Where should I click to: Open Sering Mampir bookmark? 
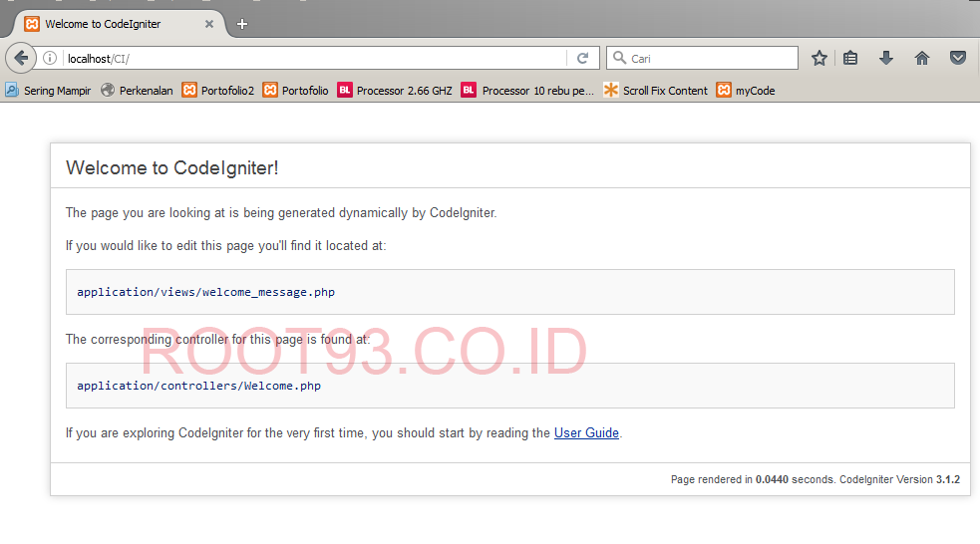pyautogui.click(x=48, y=91)
